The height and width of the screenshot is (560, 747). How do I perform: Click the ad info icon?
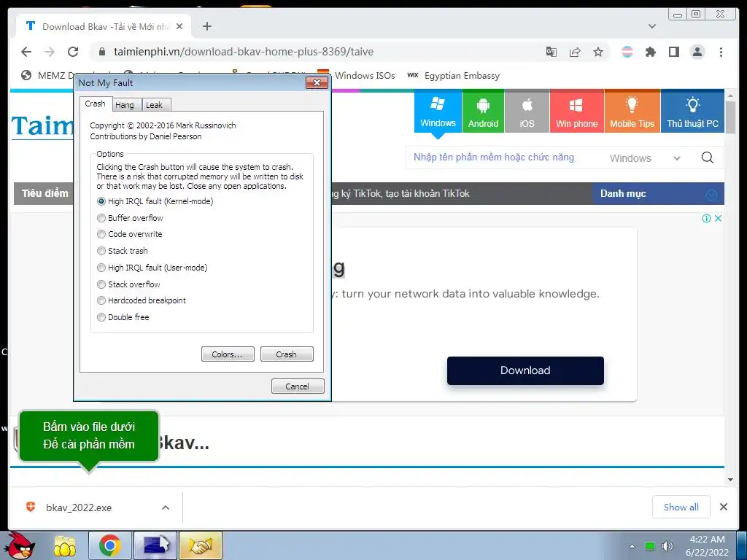pos(706,219)
